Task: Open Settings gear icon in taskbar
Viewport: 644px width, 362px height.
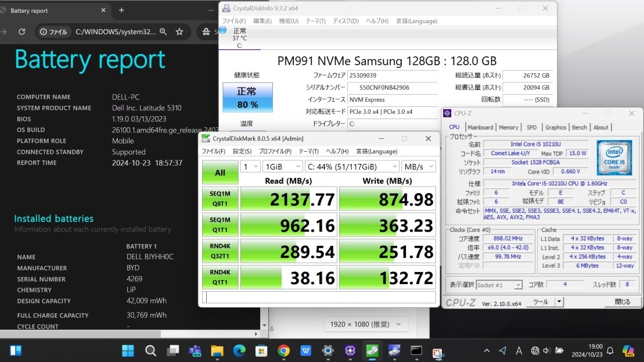Action: [328, 350]
